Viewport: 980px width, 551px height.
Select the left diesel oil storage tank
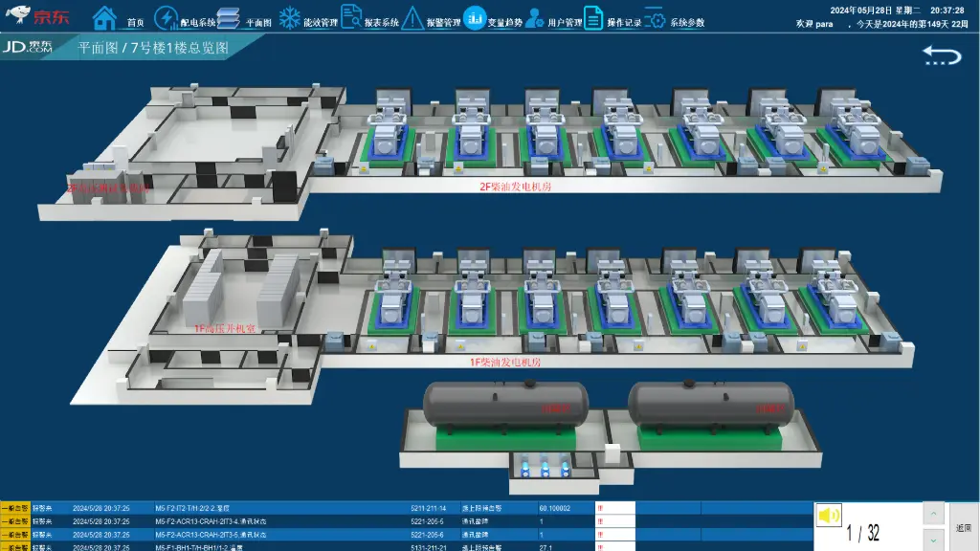pos(506,404)
